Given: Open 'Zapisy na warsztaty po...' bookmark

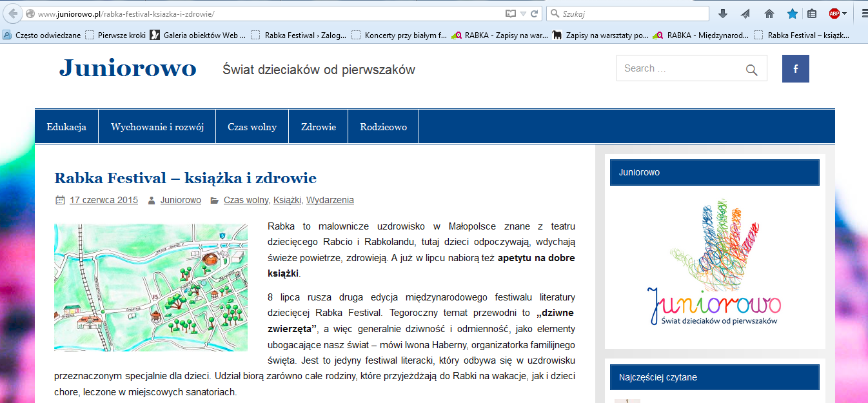Looking at the screenshot, I should pyautogui.click(x=600, y=35).
